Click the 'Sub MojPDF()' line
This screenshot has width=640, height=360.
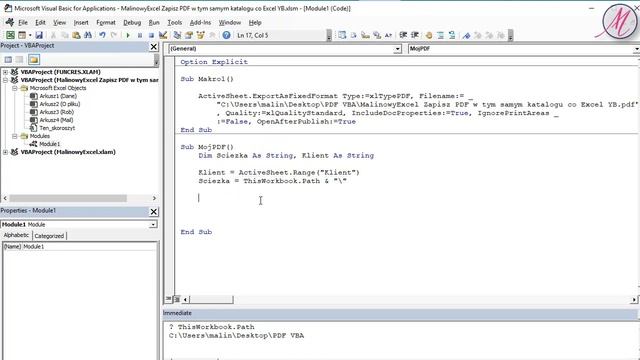(x=207, y=147)
